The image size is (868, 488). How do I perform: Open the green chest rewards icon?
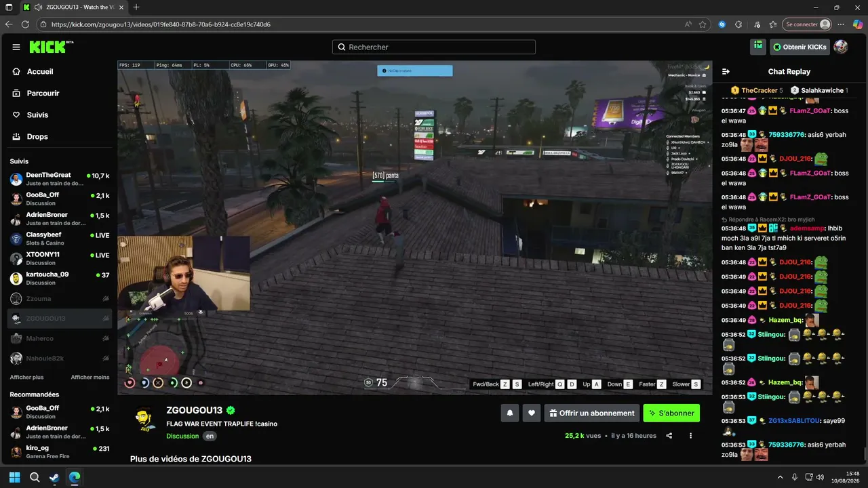pos(758,47)
